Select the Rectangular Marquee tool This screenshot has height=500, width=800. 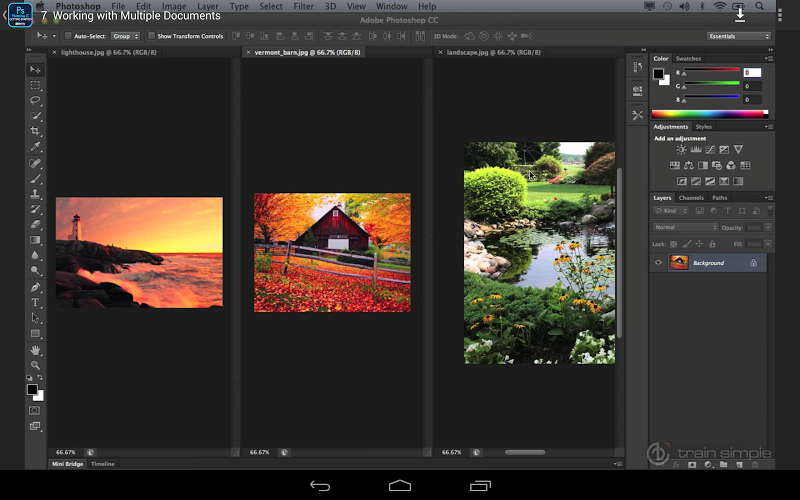pyautogui.click(x=35, y=85)
